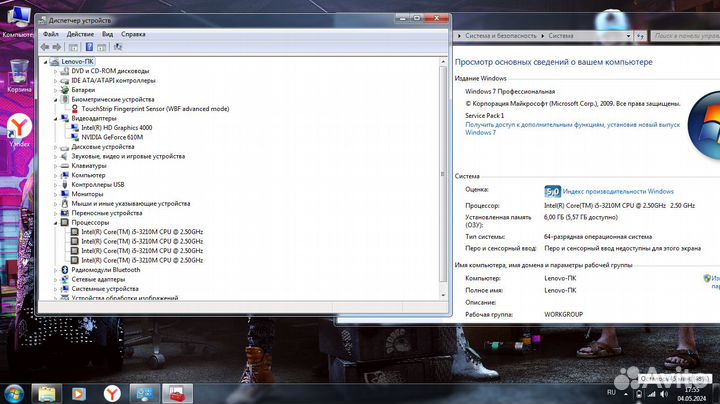Viewport: 720px width, 404px height.
Task: Click the blue Help icon in the toolbar
Action: pyautogui.click(x=89, y=47)
